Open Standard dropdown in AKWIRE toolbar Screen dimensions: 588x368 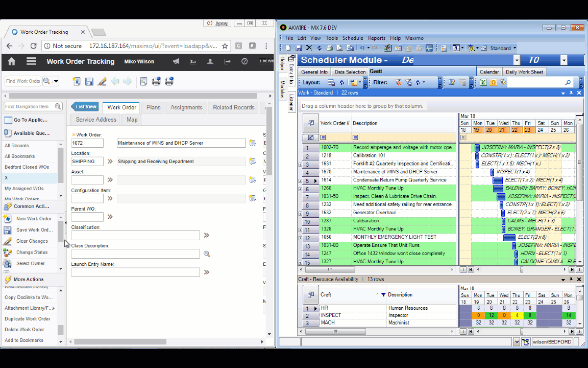(x=514, y=48)
